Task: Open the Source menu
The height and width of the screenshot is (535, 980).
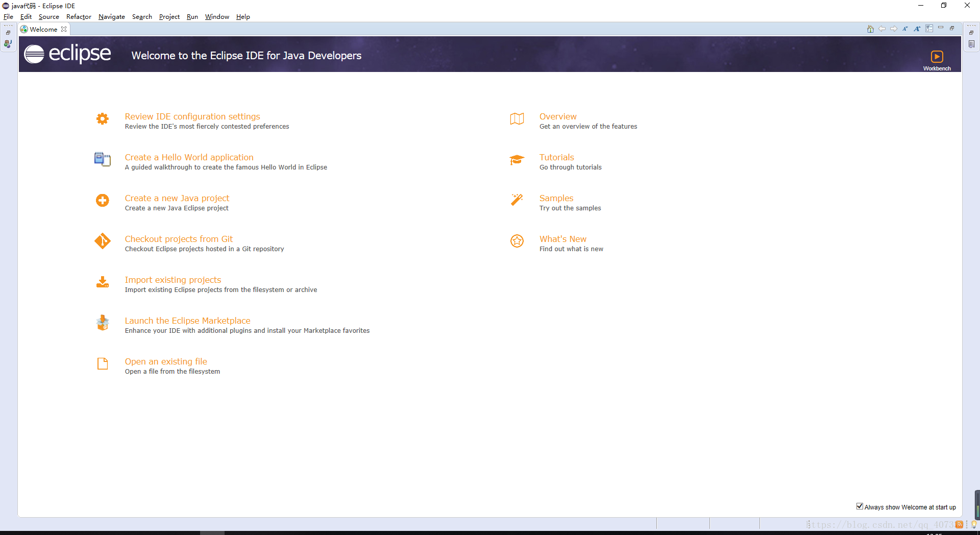Action: tap(49, 17)
